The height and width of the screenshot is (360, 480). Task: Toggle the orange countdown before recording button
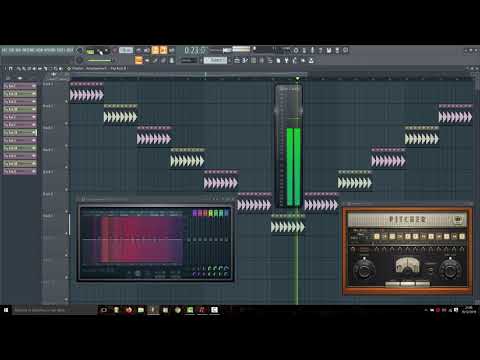pyautogui.click(x=155, y=50)
